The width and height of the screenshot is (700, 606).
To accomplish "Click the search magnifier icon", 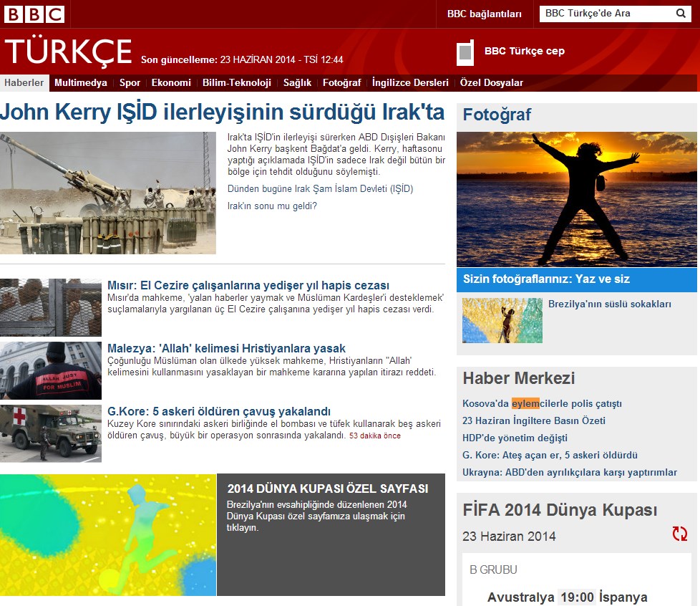I will point(679,13).
